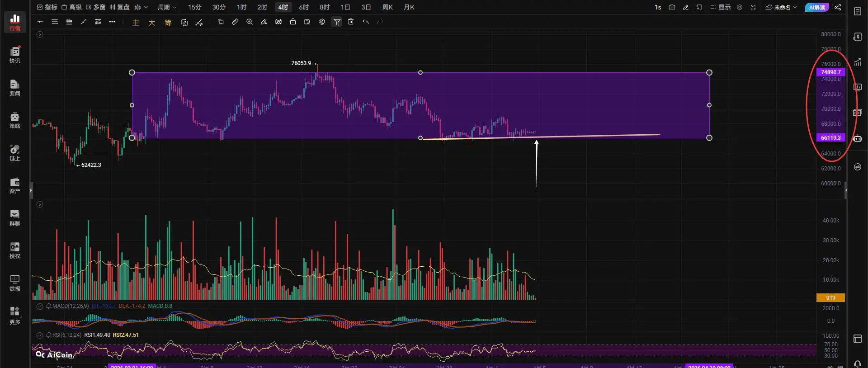Open chart settings hexagon icon
Viewport: 868px width, 368px height.
click(x=740, y=7)
